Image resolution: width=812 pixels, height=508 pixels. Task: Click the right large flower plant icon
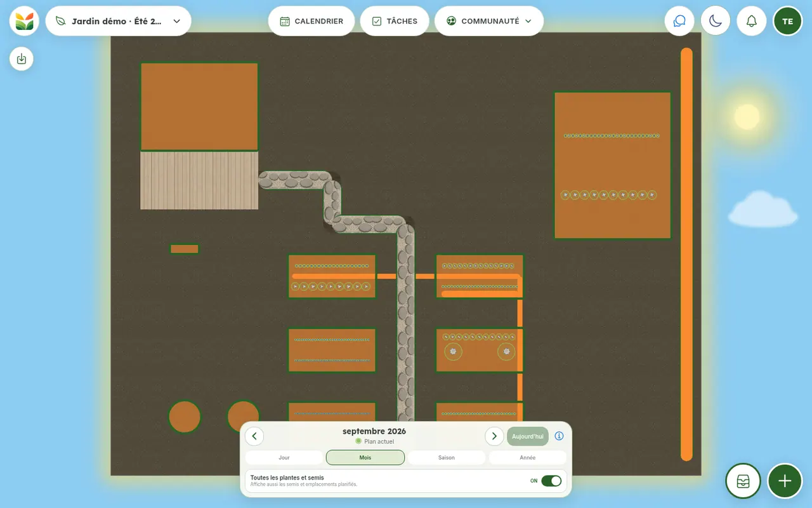pyautogui.click(x=506, y=351)
